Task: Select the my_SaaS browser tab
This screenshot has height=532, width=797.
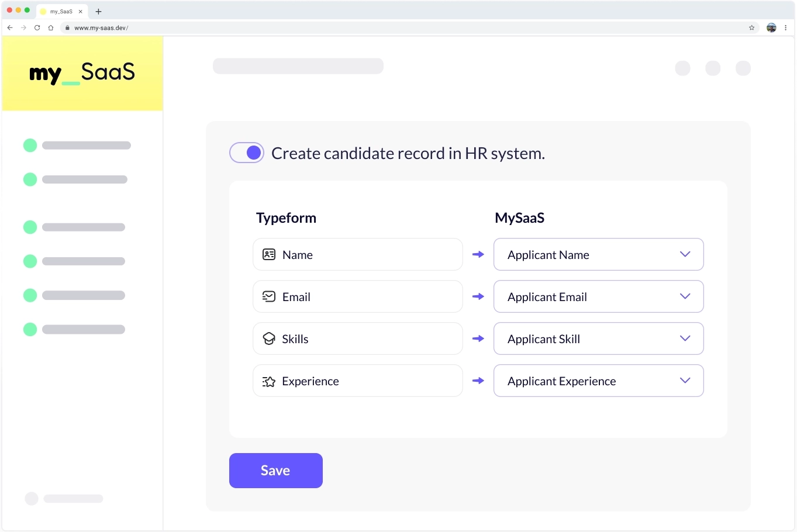Action: coord(61,11)
